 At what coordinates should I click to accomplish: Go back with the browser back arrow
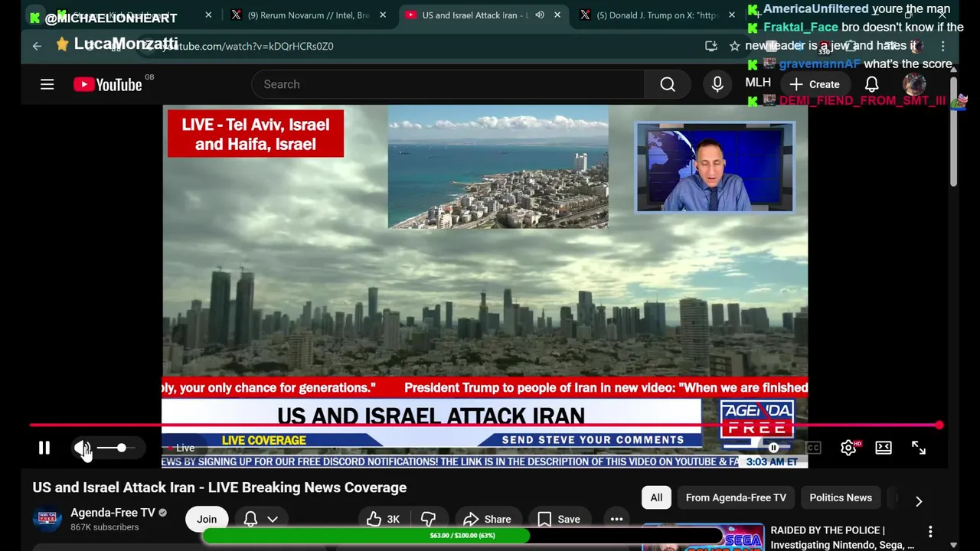[x=37, y=46]
